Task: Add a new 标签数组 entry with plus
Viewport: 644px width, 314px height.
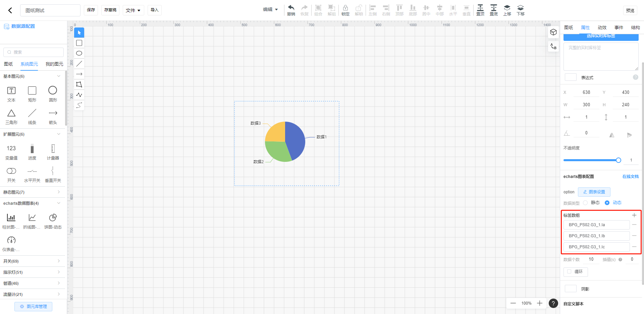Action: (x=634, y=215)
